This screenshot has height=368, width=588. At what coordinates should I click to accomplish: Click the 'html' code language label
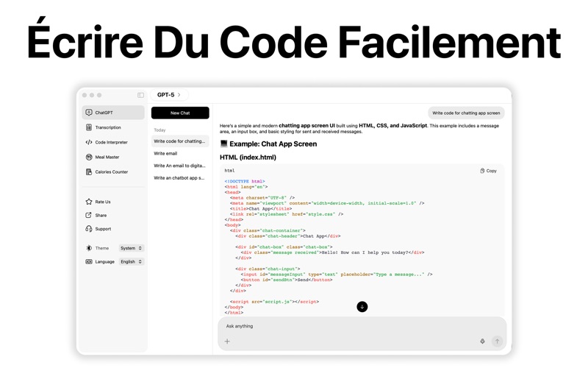pyautogui.click(x=229, y=171)
